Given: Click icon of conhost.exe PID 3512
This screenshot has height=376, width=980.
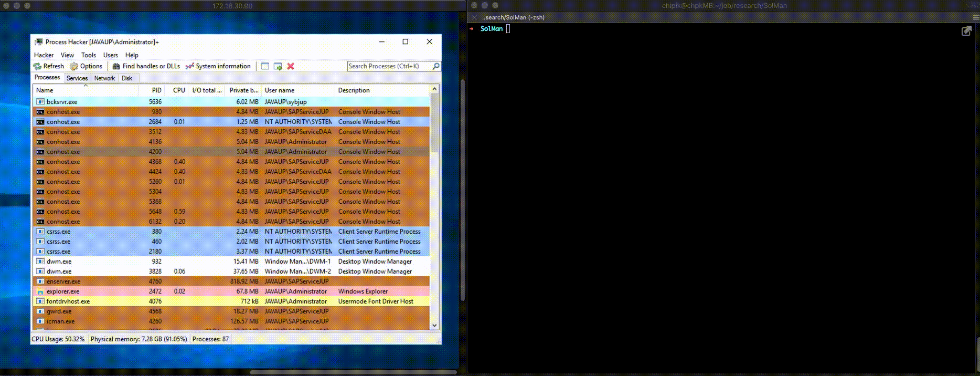Looking at the screenshot, I should pyautogui.click(x=40, y=132).
